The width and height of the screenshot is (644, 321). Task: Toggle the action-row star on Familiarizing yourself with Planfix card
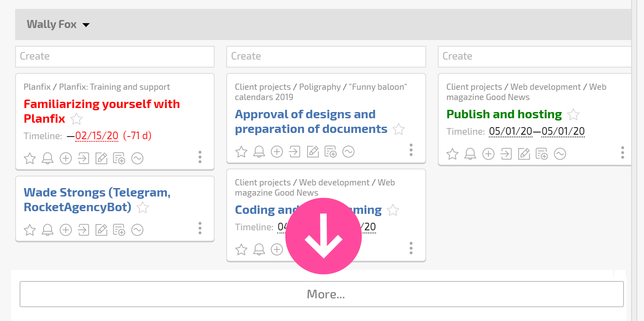tap(30, 158)
